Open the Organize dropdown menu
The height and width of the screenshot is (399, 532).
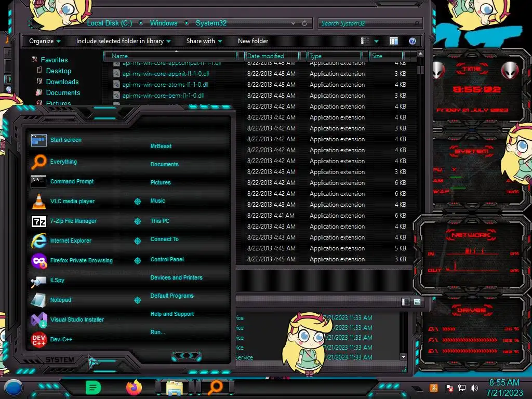[x=45, y=41]
